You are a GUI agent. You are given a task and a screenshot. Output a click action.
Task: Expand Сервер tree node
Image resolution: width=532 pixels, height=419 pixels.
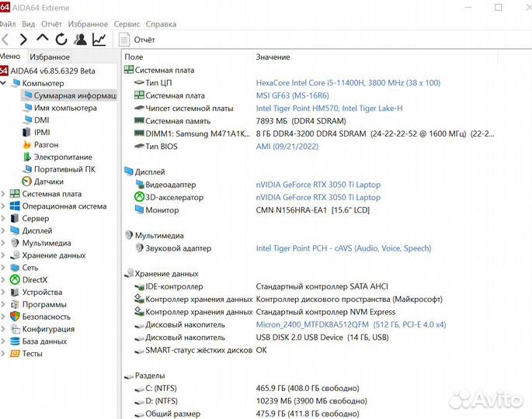(x=3, y=218)
